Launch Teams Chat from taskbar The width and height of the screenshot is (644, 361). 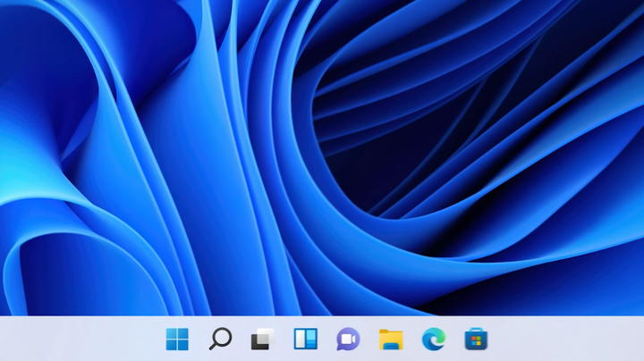(x=348, y=340)
